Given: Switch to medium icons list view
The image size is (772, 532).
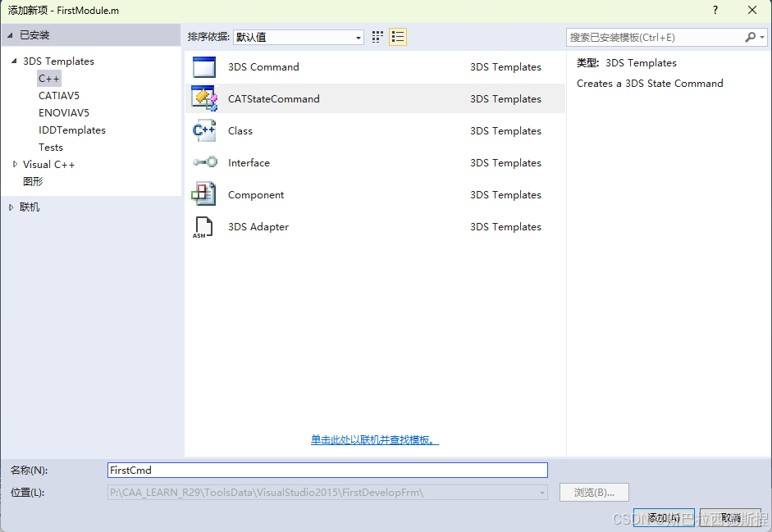Looking at the screenshot, I should coord(398,37).
